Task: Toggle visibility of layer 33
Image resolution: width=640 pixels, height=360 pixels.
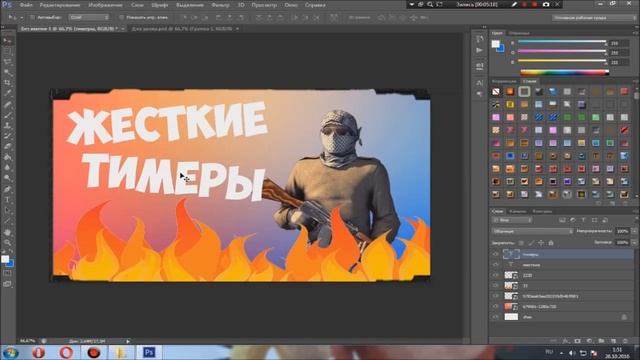Action: [x=496, y=286]
